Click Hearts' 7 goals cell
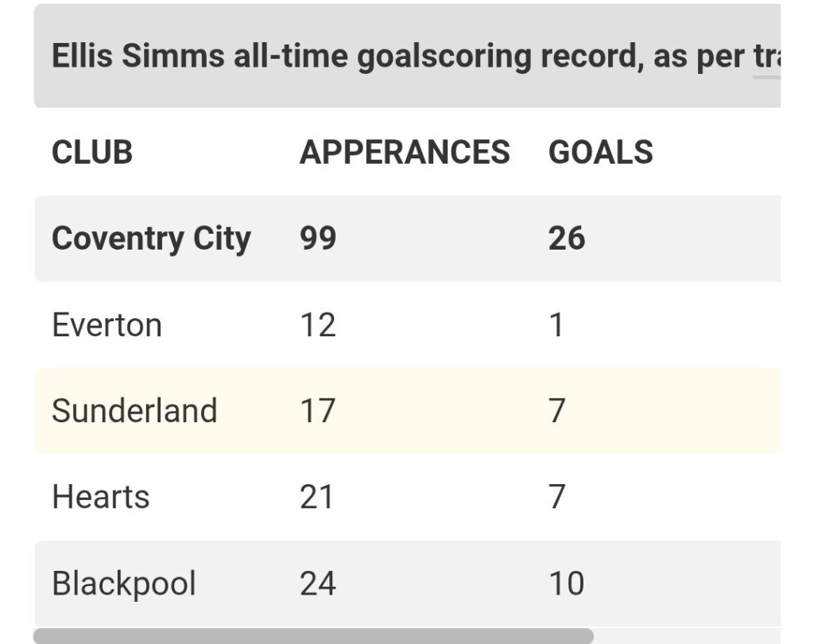Screen dimensions: 814x644 coord(557,497)
